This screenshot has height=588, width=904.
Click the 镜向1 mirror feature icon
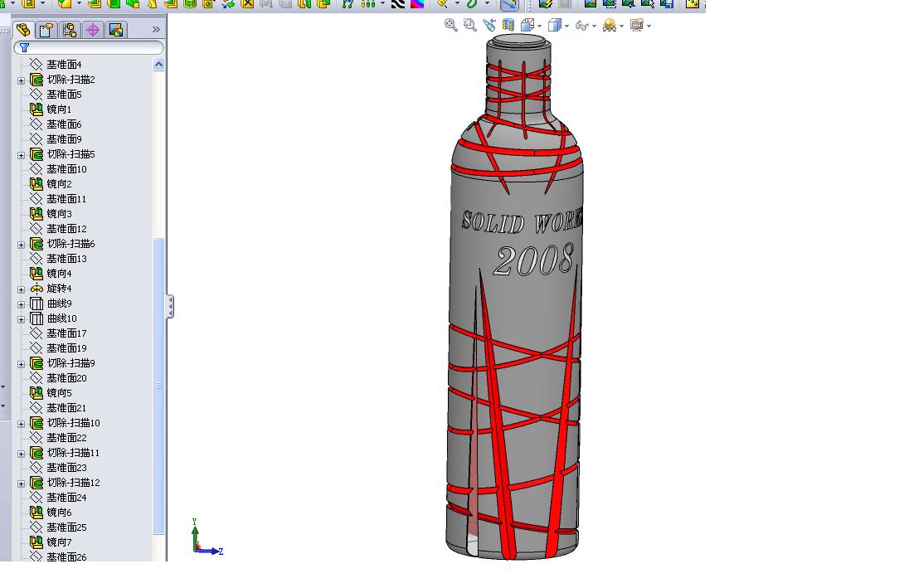(x=36, y=109)
